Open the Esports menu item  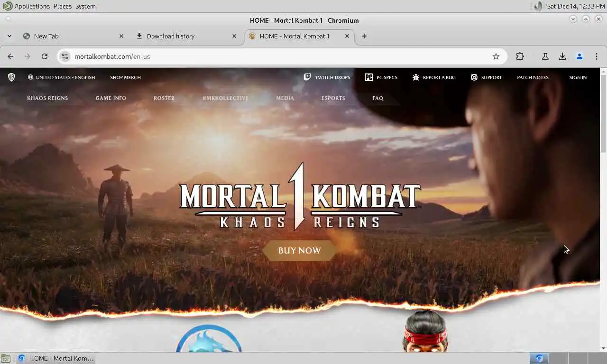point(333,98)
